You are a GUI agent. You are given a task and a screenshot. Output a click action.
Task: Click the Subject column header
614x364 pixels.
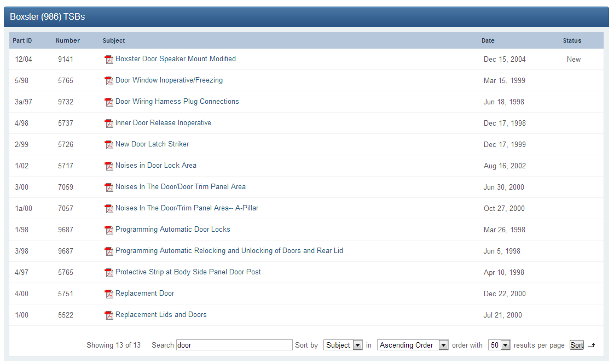click(x=114, y=40)
